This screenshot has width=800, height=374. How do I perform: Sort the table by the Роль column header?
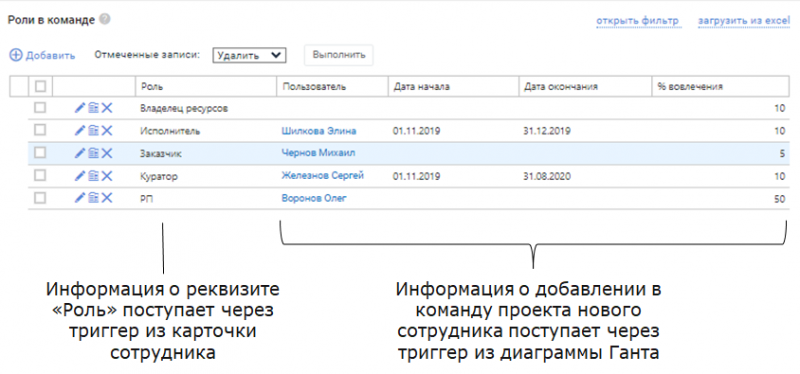point(152,87)
